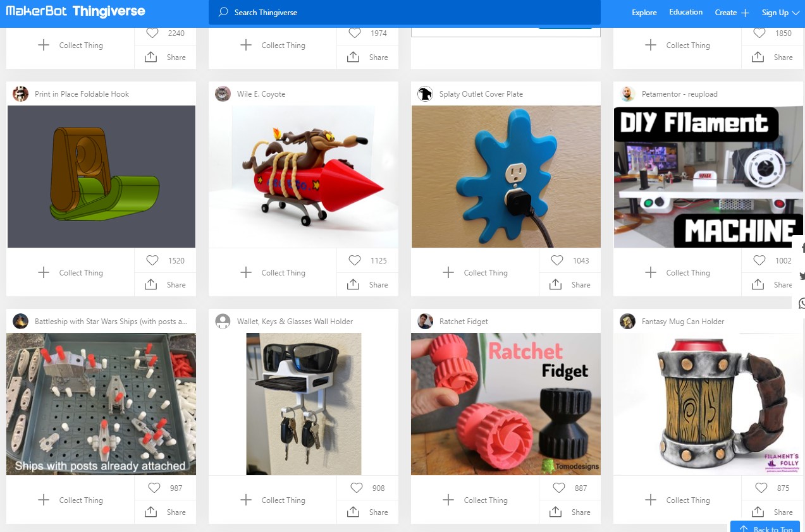Share page via WhatsApp side icon
805x532 pixels.
[801, 303]
